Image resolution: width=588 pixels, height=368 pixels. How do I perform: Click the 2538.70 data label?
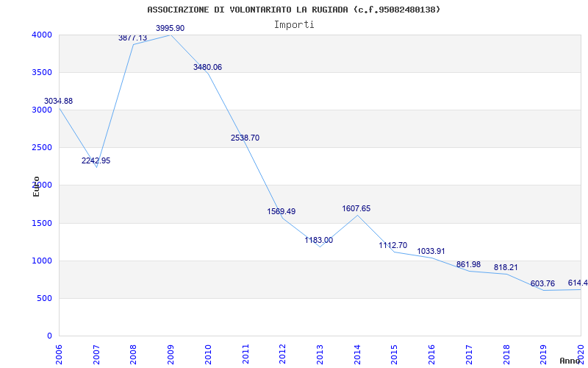tap(245, 138)
